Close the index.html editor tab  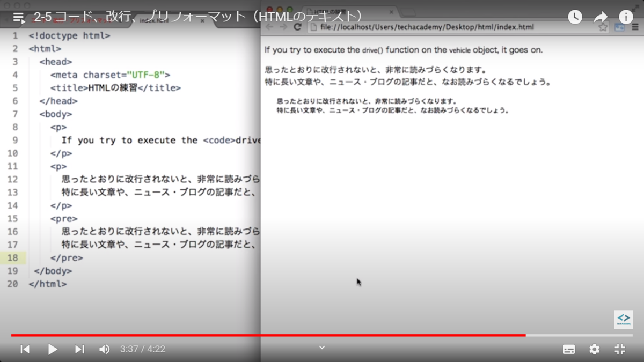point(202,21)
